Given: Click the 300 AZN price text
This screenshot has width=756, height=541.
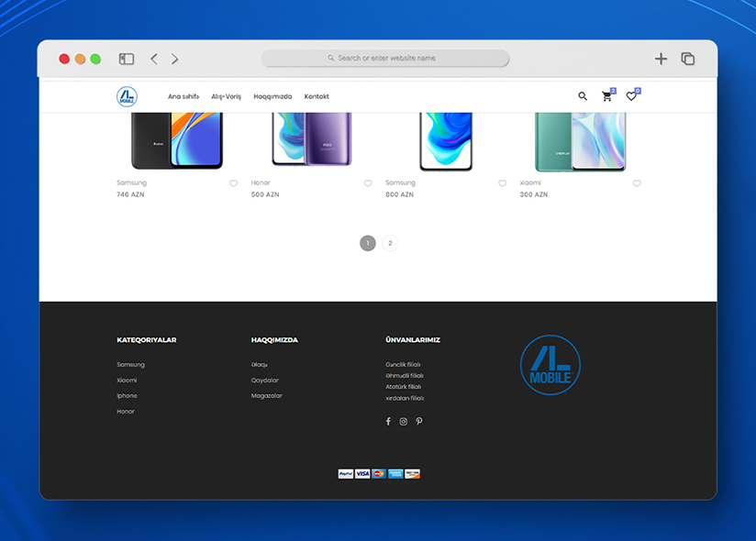Looking at the screenshot, I should (534, 194).
